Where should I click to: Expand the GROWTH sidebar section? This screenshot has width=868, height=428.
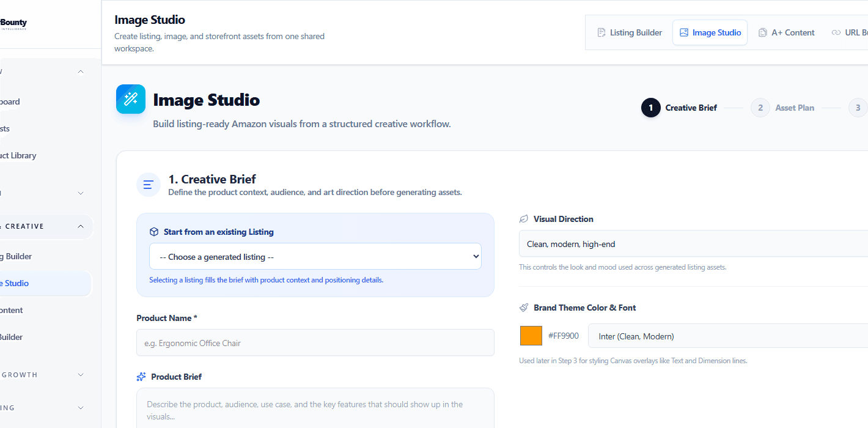tap(80, 374)
